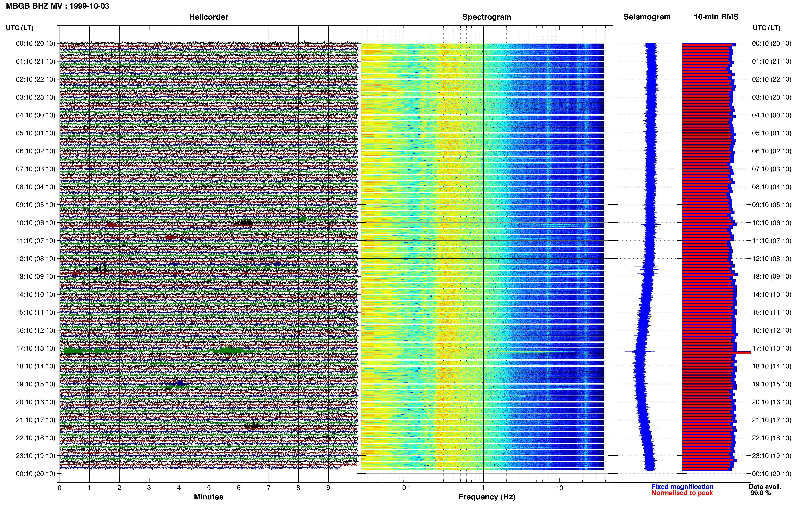Click the 'Fixed magnification' legend text
Screen dimensions: 812x508
tap(682, 486)
